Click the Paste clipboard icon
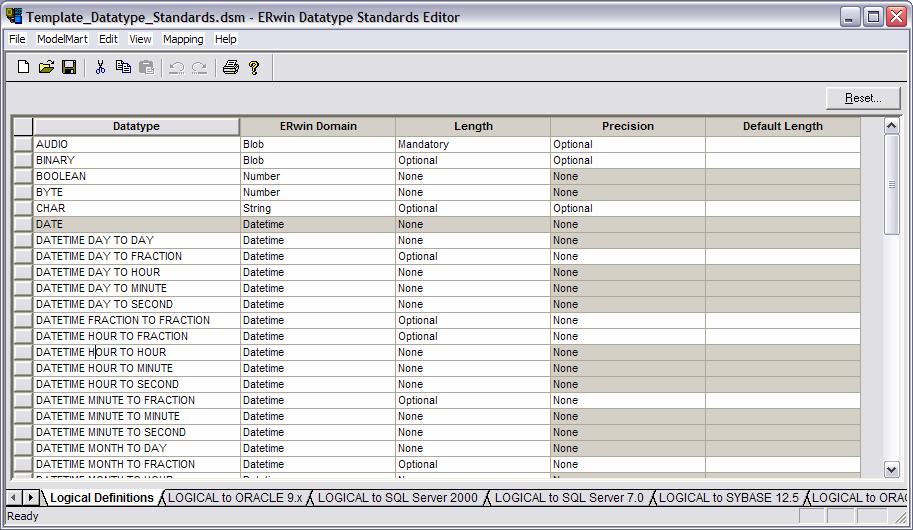The image size is (913, 530). (x=146, y=67)
